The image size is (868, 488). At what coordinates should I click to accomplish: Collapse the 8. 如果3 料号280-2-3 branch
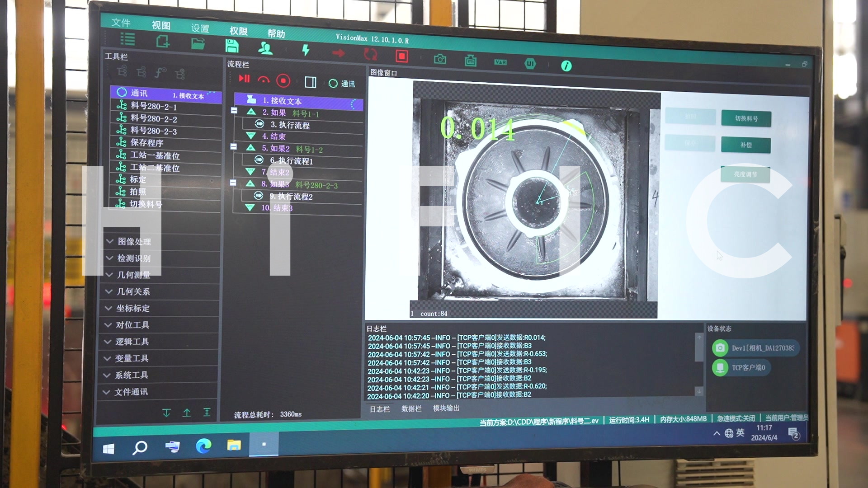233,183
